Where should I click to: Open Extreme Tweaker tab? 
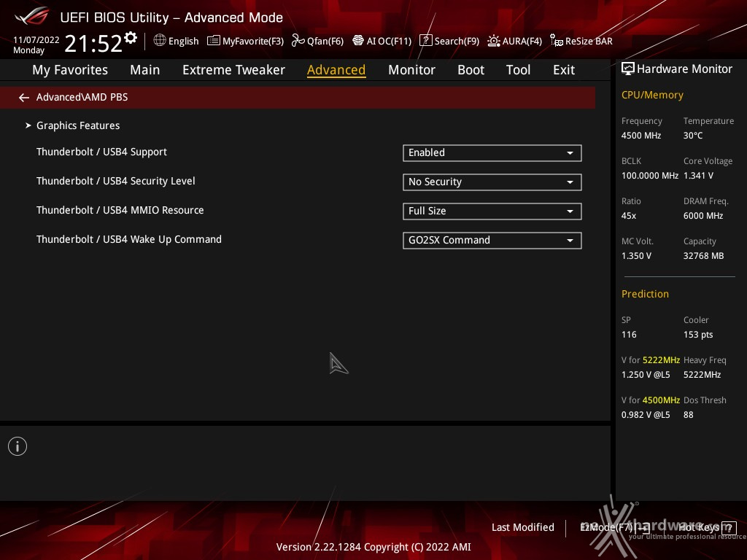pyautogui.click(x=233, y=70)
